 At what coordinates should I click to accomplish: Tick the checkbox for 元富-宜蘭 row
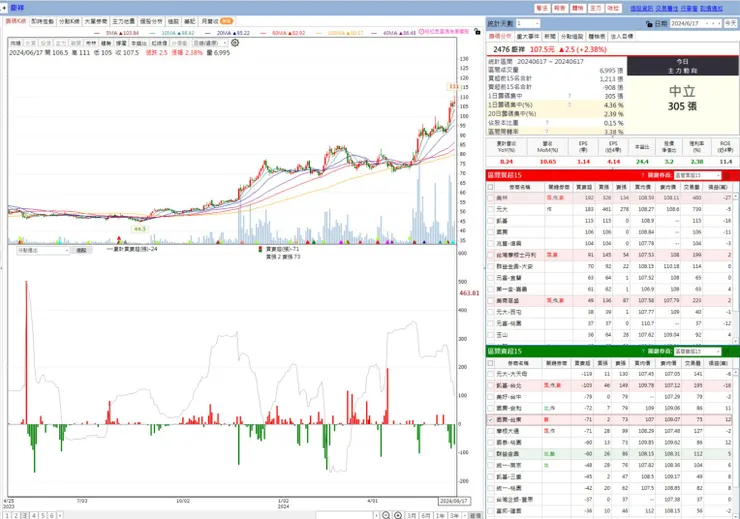tap(490, 278)
